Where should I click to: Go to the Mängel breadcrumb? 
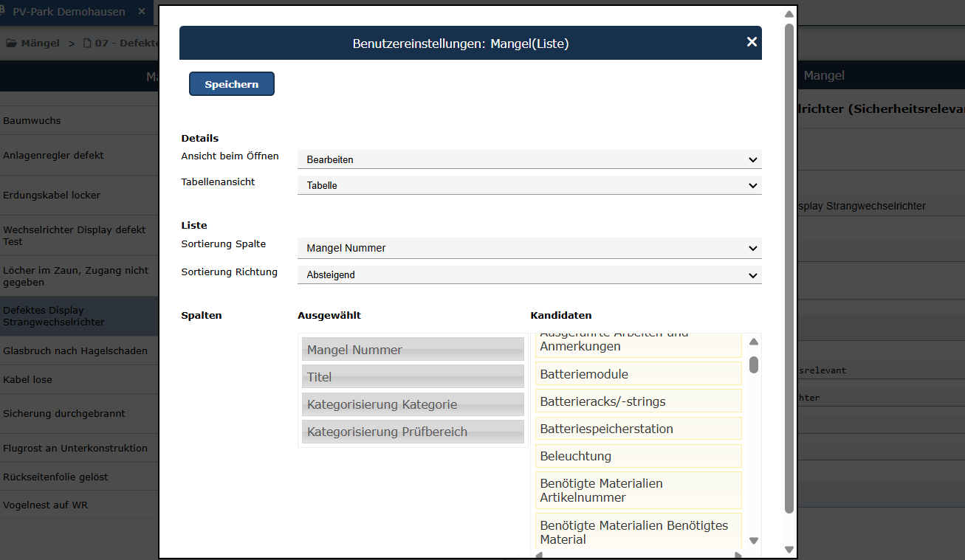[41, 43]
